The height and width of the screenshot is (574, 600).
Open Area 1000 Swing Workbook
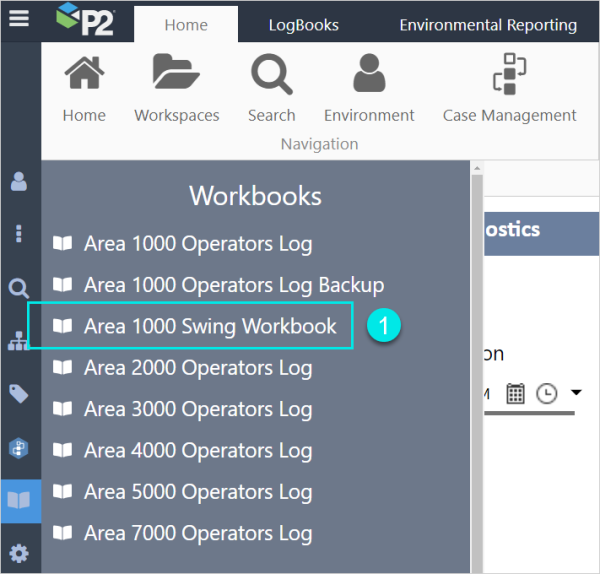pos(210,326)
